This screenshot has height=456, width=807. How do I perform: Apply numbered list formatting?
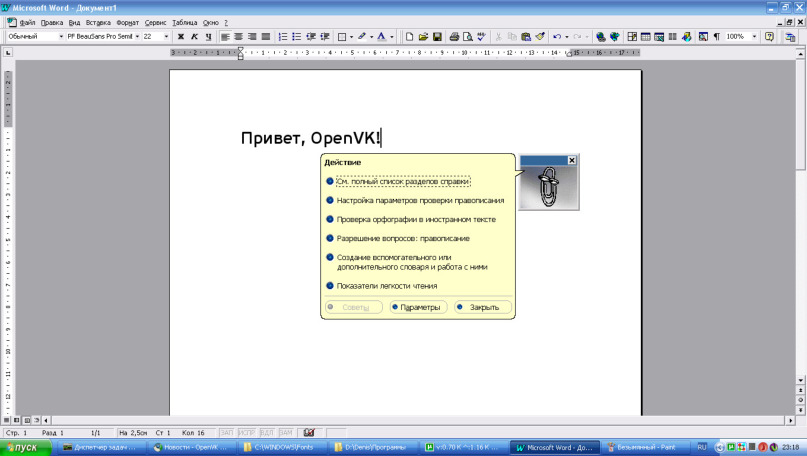(283, 37)
